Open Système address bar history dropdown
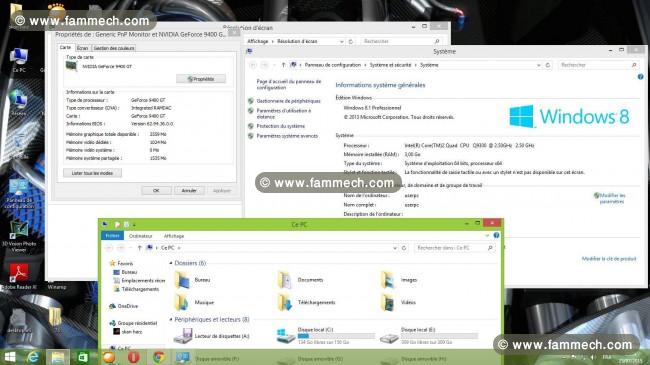This screenshot has height=365, width=650. coord(538,65)
